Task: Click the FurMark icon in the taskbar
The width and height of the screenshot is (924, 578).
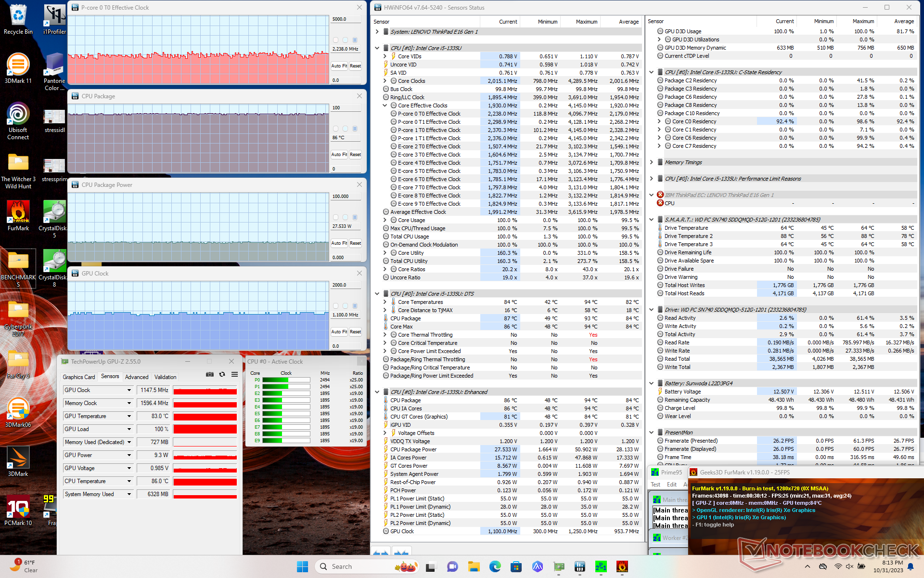Action: coord(622,566)
